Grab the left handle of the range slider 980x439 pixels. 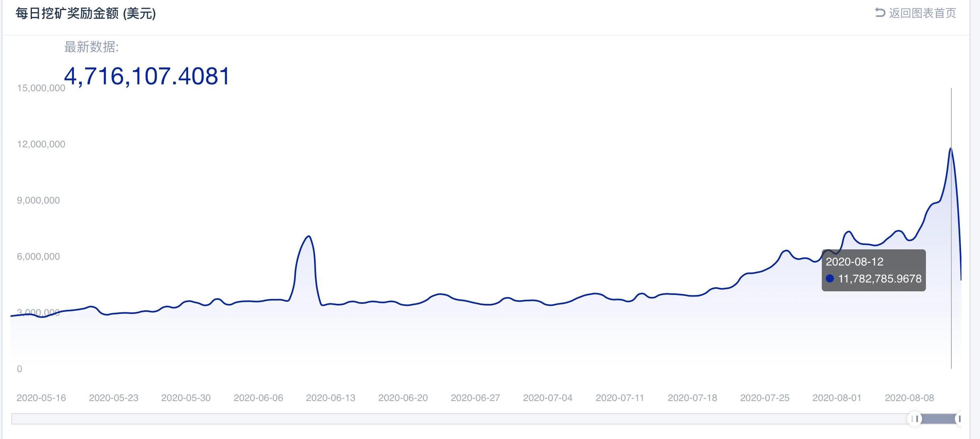[915, 419]
